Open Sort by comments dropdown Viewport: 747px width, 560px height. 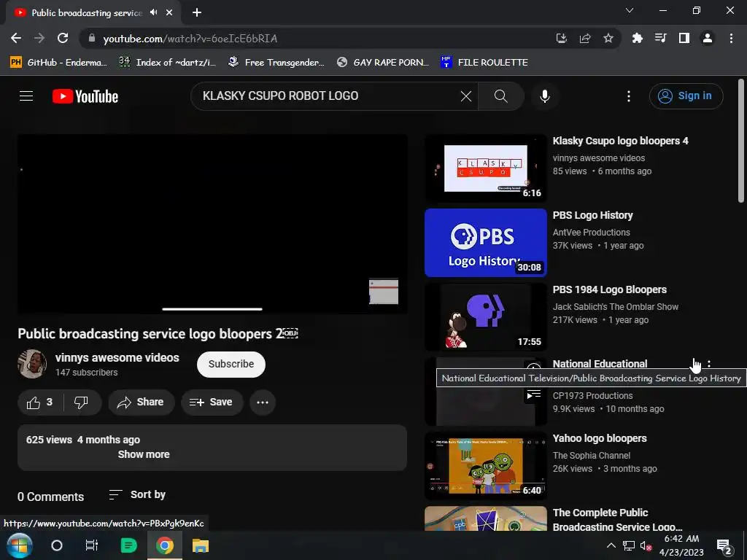coord(137,495)
